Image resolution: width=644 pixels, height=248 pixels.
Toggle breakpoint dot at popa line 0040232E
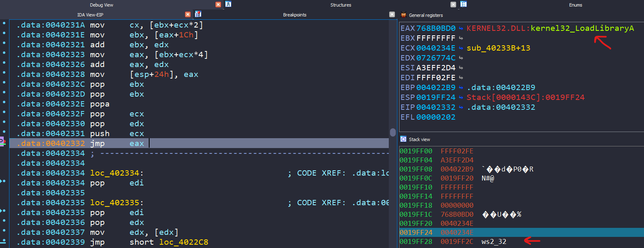coord(4,102)
